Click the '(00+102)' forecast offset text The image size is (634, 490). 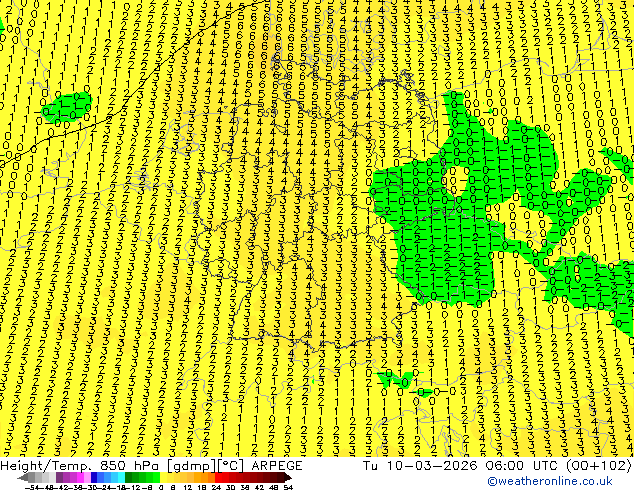[x=600, y=466]
